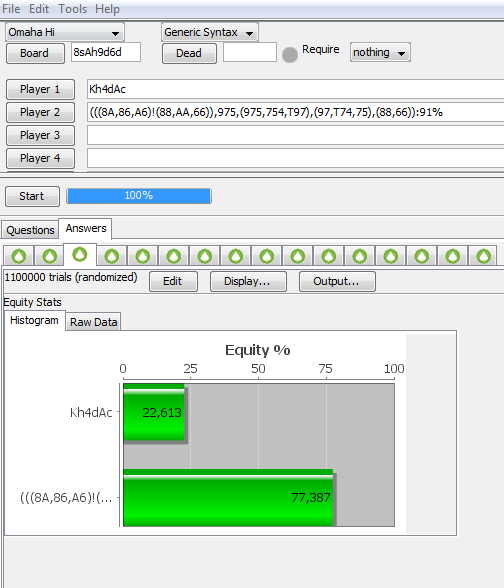The image size is (504, 588).
Task: Click the 100% progress bar
Action: 139,196
